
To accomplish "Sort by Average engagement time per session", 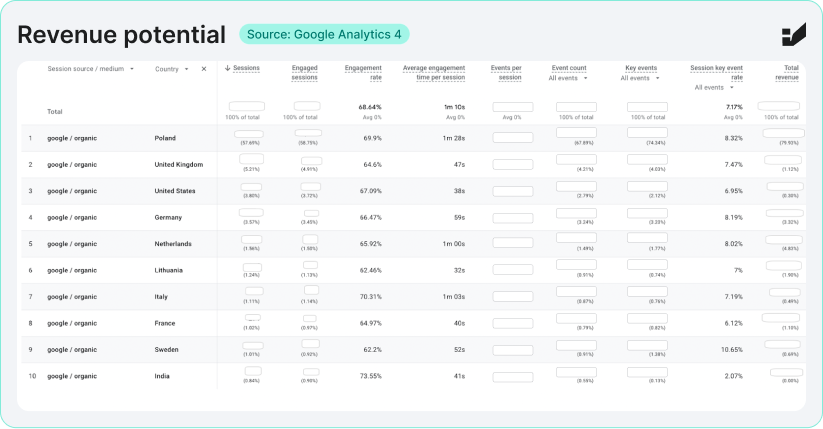I will click(x=434, y=73).
